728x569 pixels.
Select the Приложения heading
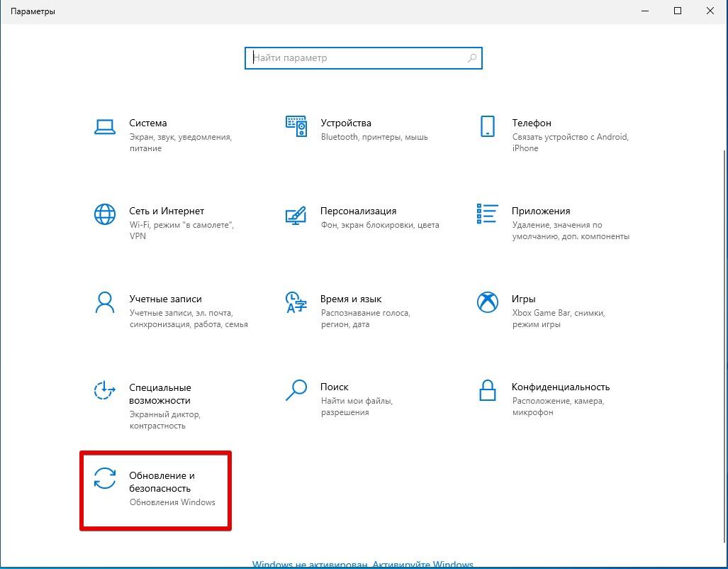(541, 211)
